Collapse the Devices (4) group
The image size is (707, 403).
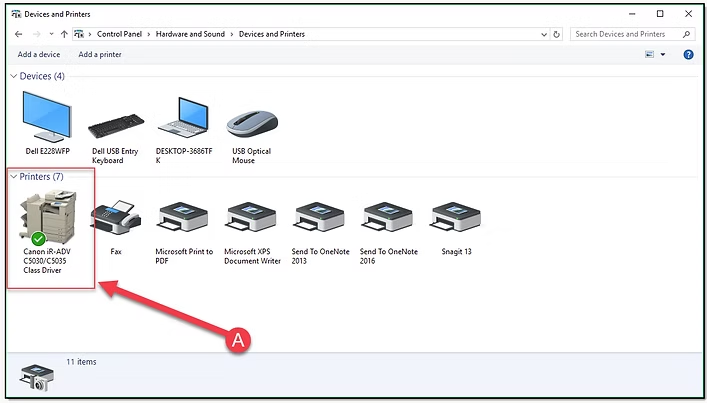point(13,76)
